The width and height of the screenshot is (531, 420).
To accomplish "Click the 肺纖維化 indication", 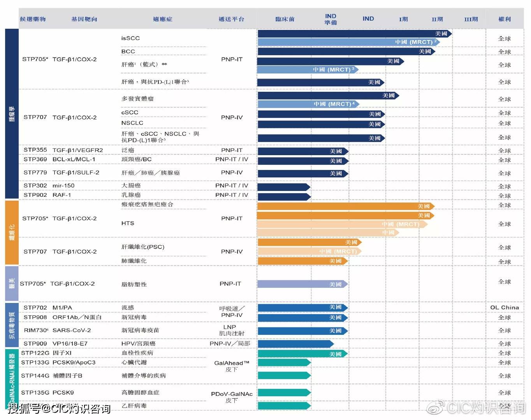I will tap(134, 261).
